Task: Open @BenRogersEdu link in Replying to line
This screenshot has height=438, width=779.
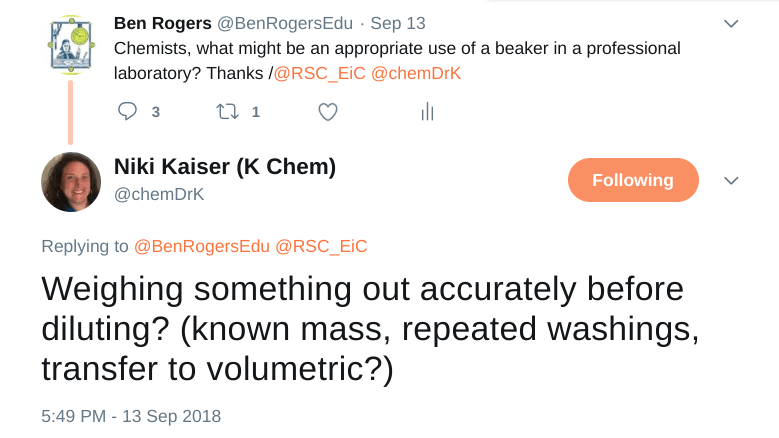Action: [202, 246]
